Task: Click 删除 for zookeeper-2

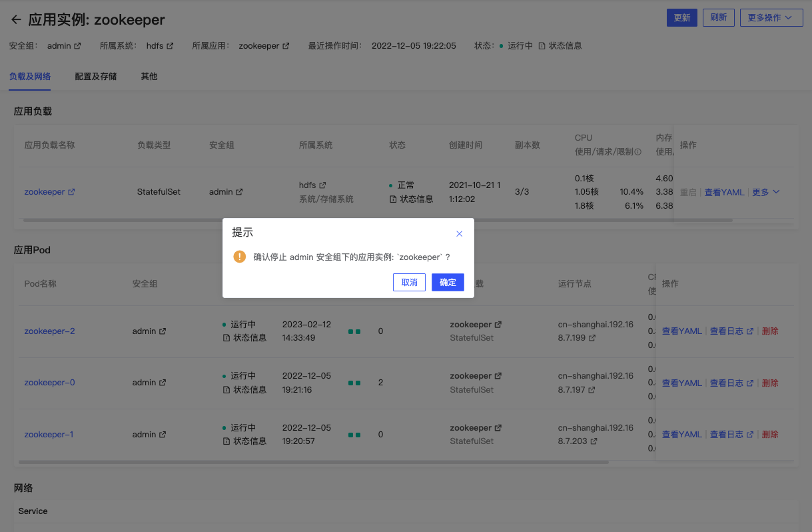Action: [x=770, y=331]
